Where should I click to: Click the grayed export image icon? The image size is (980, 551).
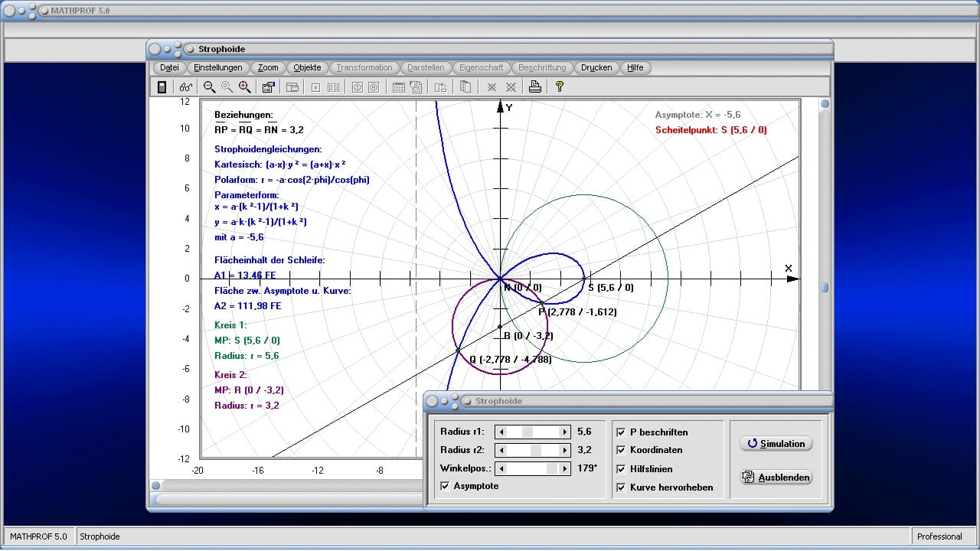coord(416,87)
